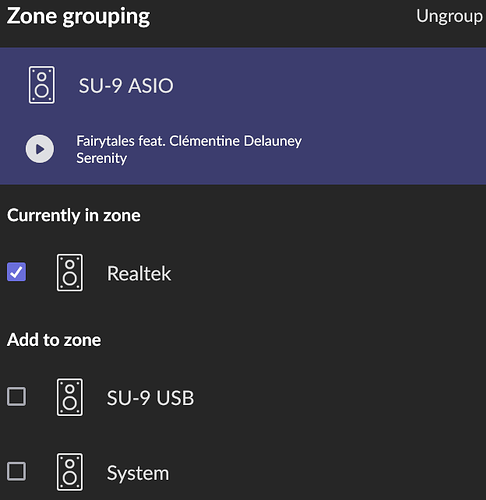Click the Add to zone heading

(54, 340)
